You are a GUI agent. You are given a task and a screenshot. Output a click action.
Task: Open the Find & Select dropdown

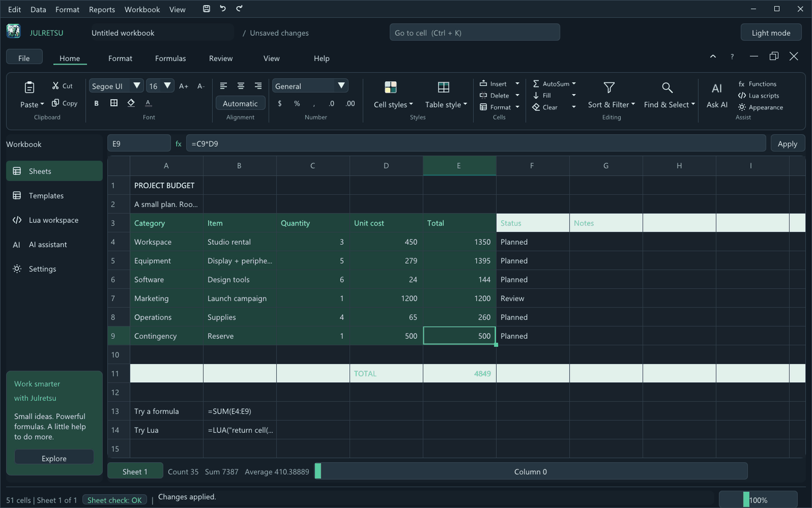coord(669,96)
